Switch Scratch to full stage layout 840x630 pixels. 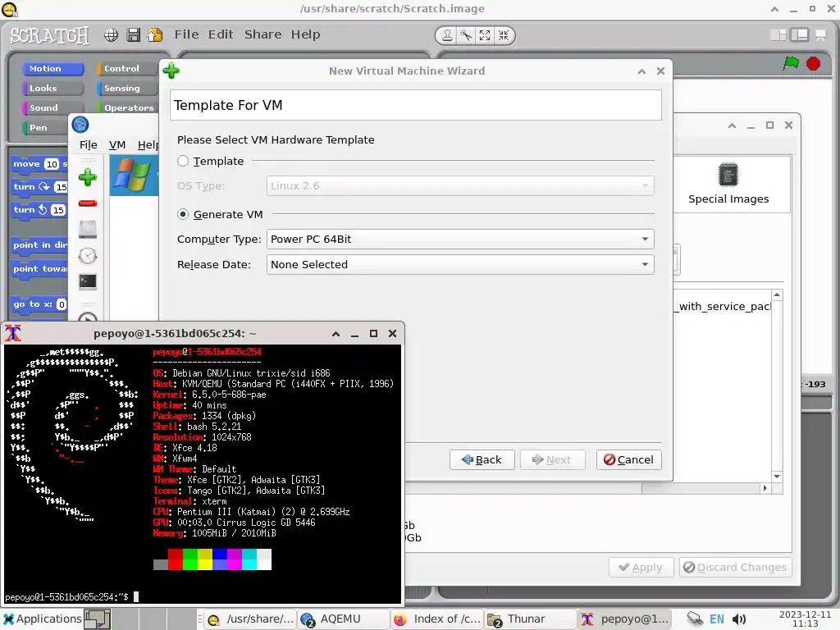click(799, 35)
